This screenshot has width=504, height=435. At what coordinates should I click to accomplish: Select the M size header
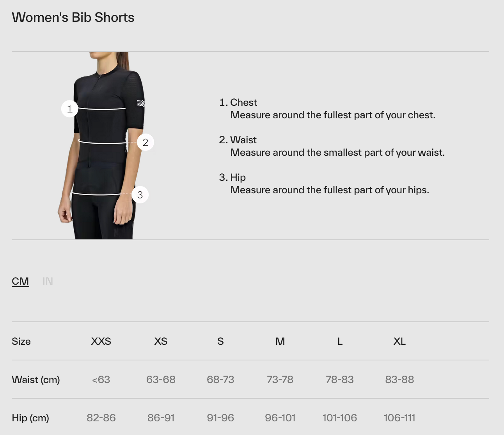click(x=280, y=341)
